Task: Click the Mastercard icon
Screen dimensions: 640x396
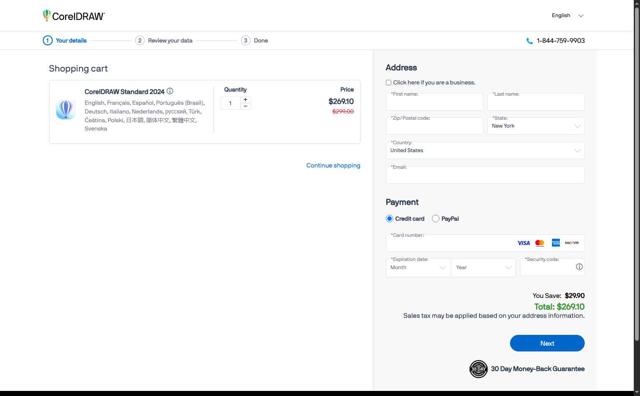Action: [540, 243]
